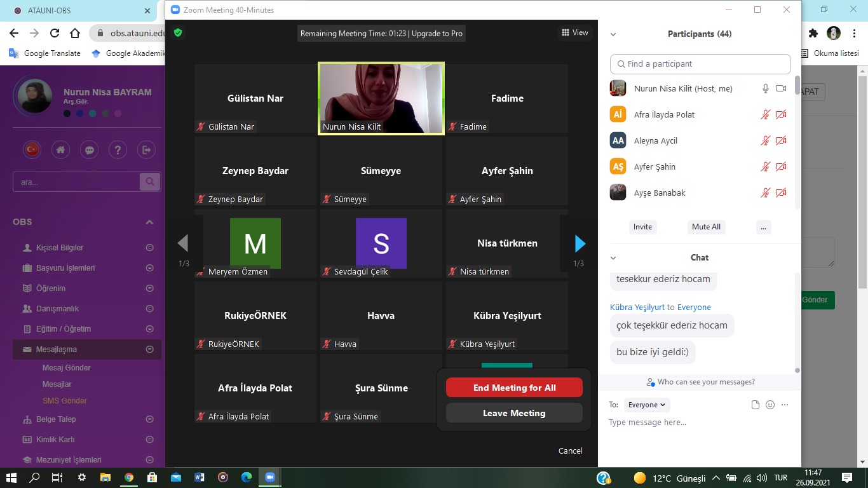Image resolution: width=868 pixels, height=488 pixels.
Task: Toggle host camera in participants list
Action: point(781,89)
